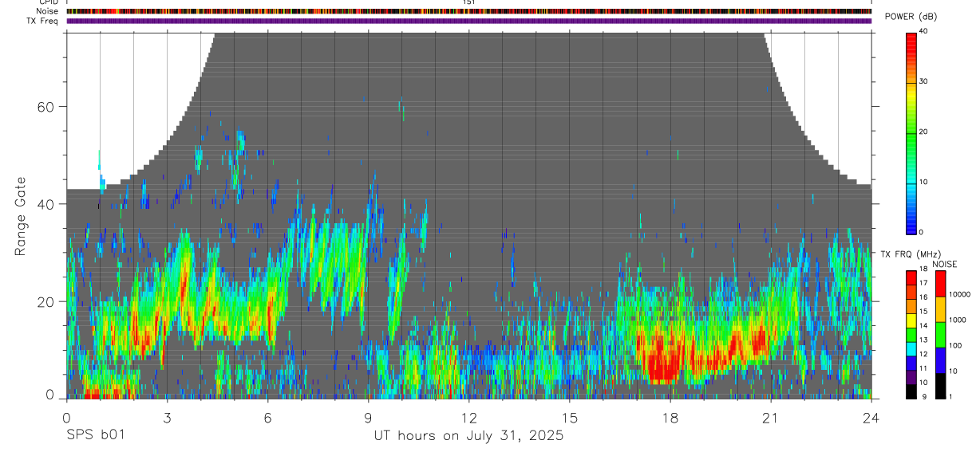Click the 3 UT hour tick label
Image resolution: width=980 pixels, height=452 pixels.
tap(167, 418)
